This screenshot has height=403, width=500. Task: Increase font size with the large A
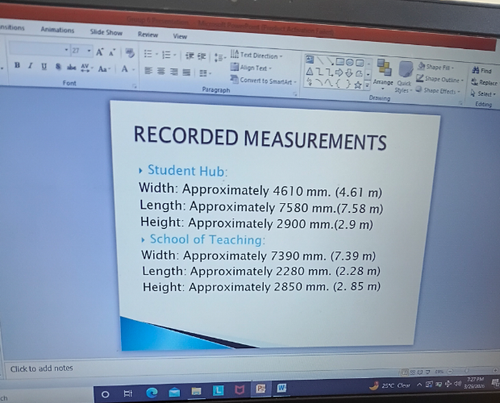100,52
